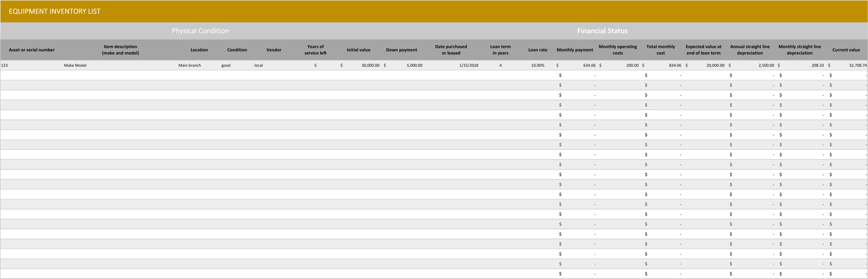Select the Expected value at end of loan term header
868x279 pixels.
tap(704, 50)
